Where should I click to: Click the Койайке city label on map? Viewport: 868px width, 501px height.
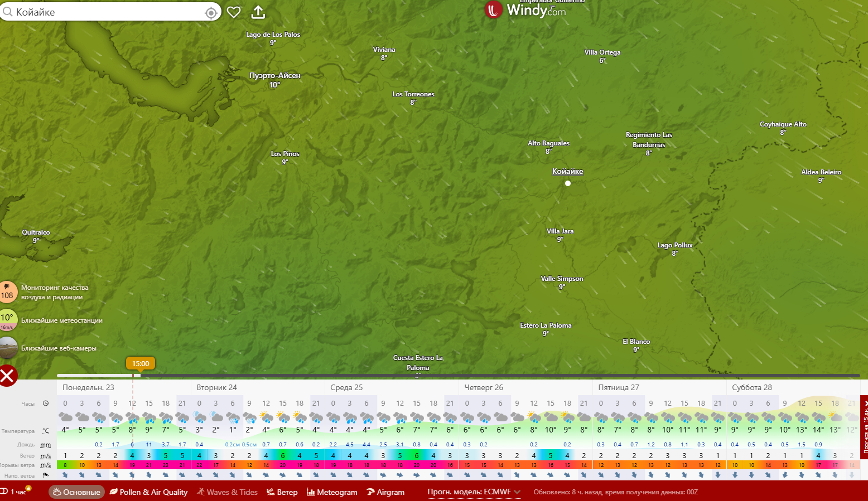[x=568, y=172]
